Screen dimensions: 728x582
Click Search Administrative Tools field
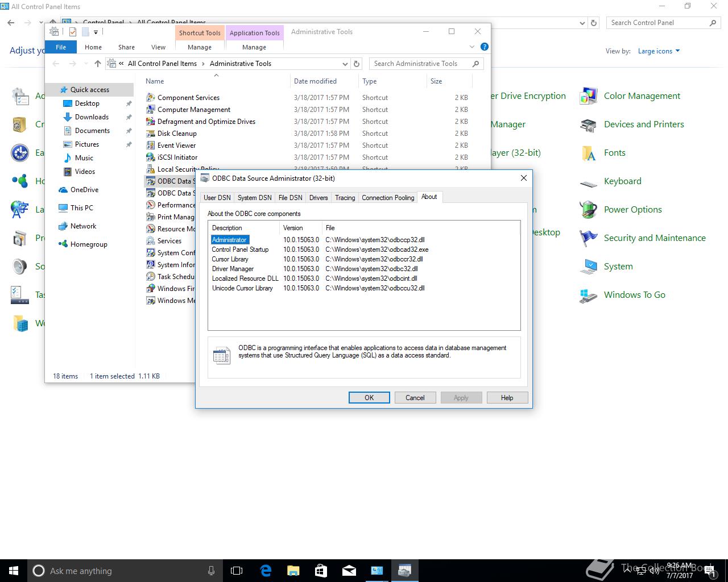point(427,64)
